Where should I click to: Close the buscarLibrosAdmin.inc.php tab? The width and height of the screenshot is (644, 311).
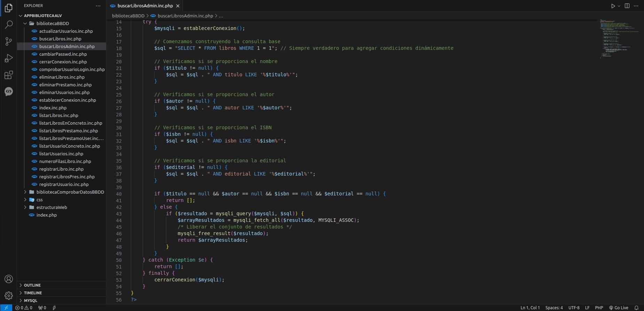click(178, 6)
